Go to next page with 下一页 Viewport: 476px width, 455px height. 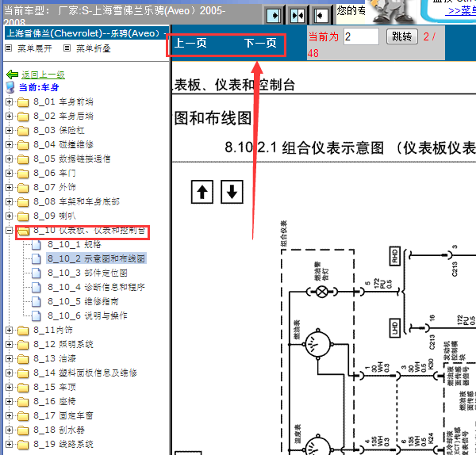point(260,43)
